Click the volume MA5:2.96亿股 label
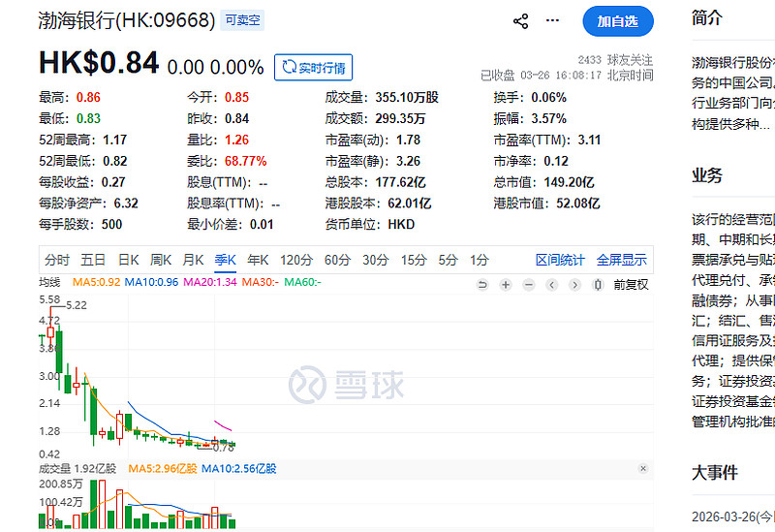The width and height of the screenshot is (775, 532). (163, 468)
